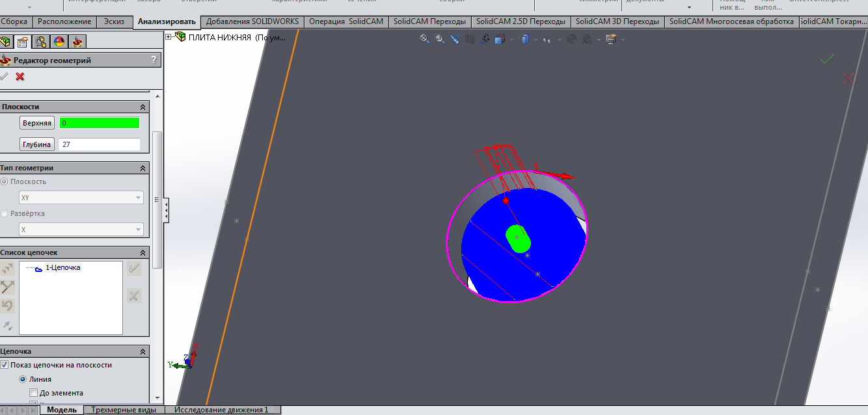This screenshot has height=415, width=868.
Task: Open Hide/Show Items dropdown arrow
Action: point(560,40)
